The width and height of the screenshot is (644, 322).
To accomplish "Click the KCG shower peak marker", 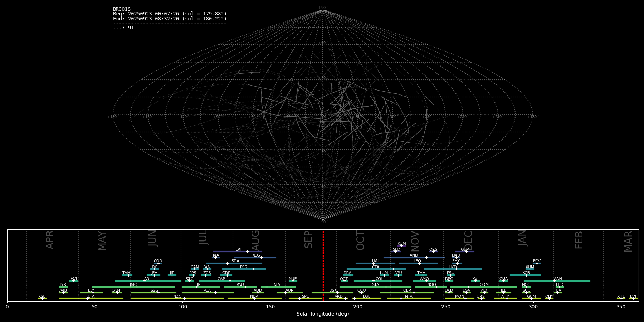I will click(261, 258).
